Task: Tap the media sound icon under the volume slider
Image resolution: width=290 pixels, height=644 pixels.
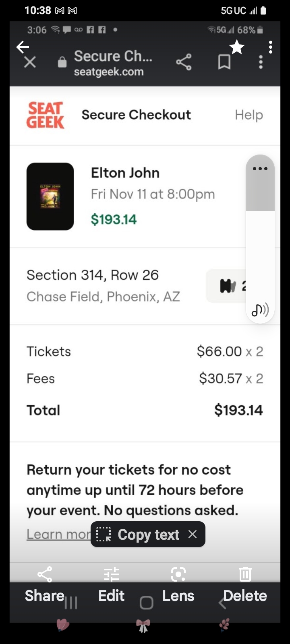Action: [260, 310]
